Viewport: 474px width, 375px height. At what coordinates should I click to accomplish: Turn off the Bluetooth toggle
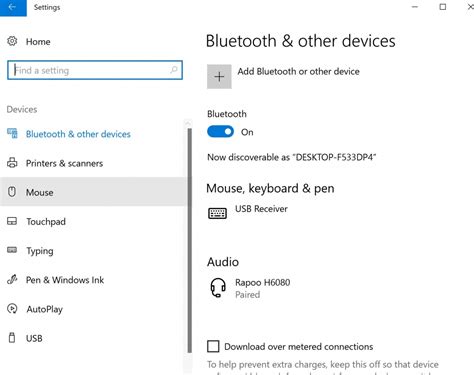tap(220, 132)
